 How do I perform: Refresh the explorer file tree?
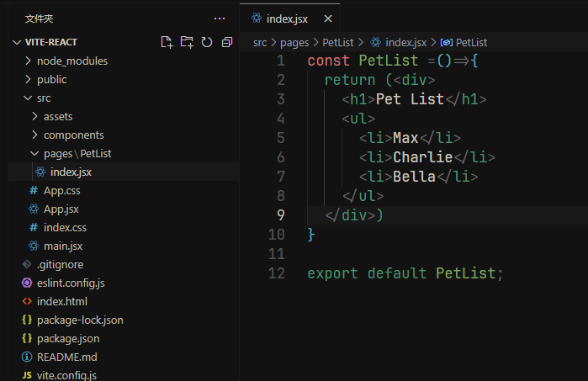(x=207, y=42)
